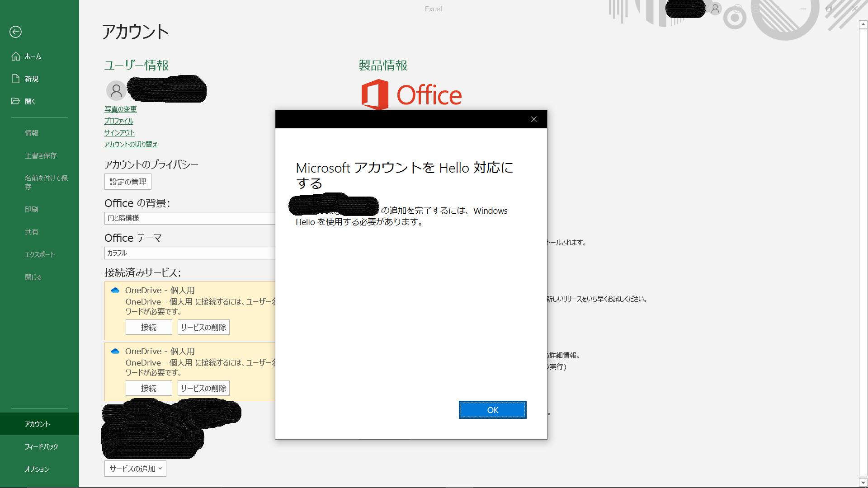Image resolution: width=868 pixels, height=488 pixels.
Task: Click OK in the Hello dialog
Action: (x=493, y=410)
